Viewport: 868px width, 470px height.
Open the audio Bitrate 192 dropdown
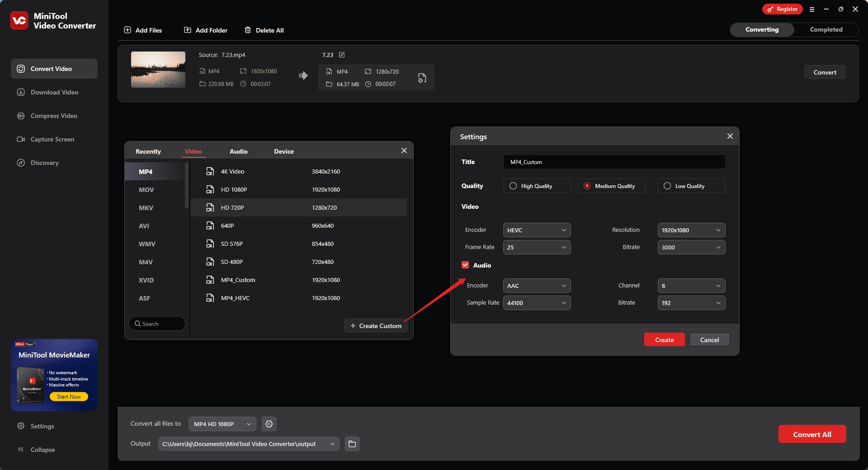692,303
